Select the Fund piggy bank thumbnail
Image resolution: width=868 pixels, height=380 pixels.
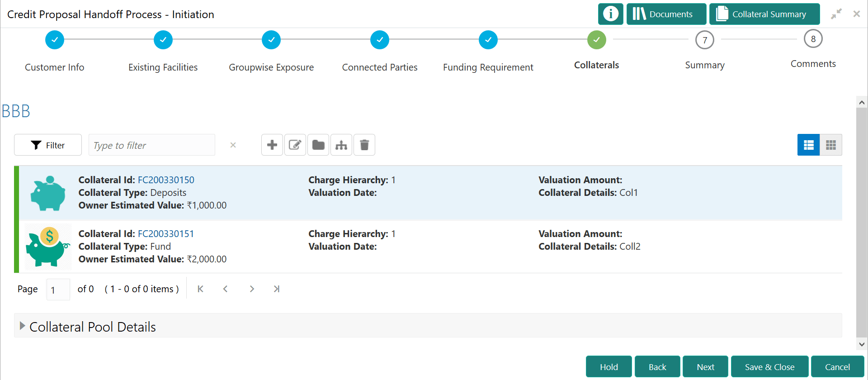click(x=48, y=247)
